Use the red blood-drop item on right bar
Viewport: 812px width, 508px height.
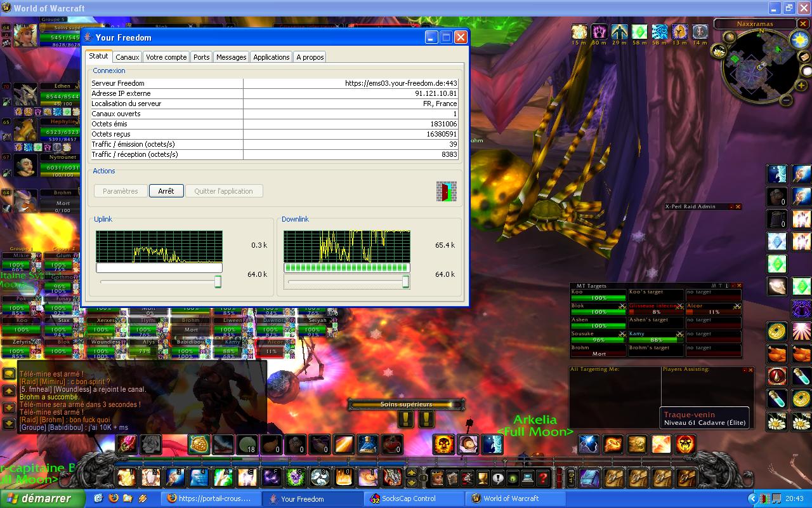(x=776, y=376)
